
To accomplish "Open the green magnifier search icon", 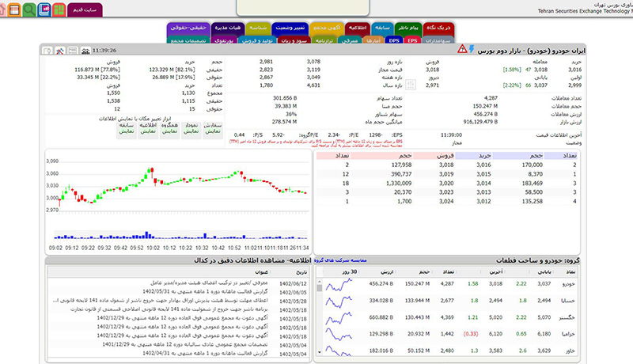I will point(29,9).
